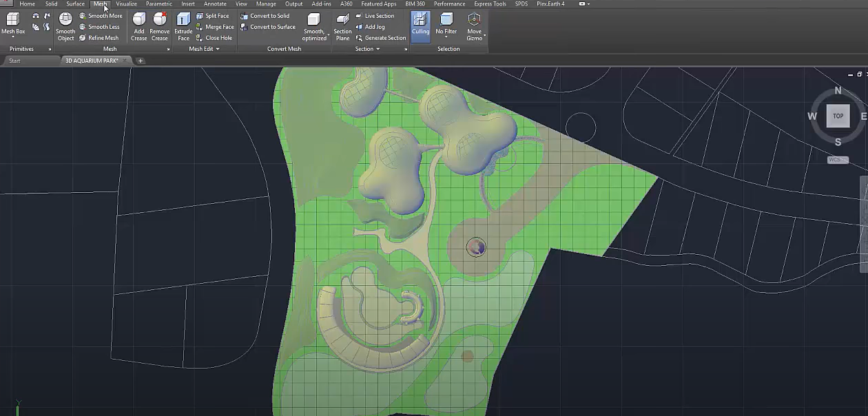Open the Manage ribbon tab

(266, 4)
